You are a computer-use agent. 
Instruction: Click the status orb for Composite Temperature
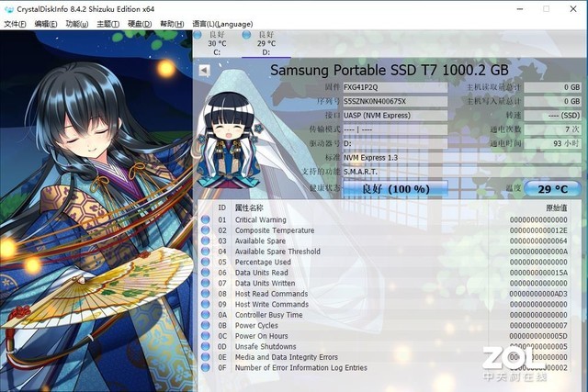pos(206,230)
